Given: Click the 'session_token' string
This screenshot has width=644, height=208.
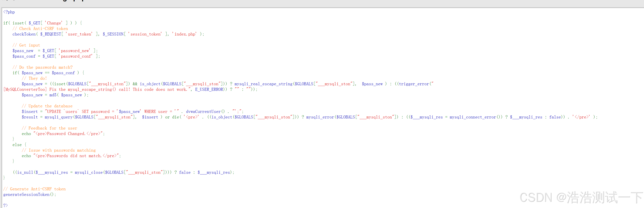Looking at the screenshot, I should [x=145, y=34].
